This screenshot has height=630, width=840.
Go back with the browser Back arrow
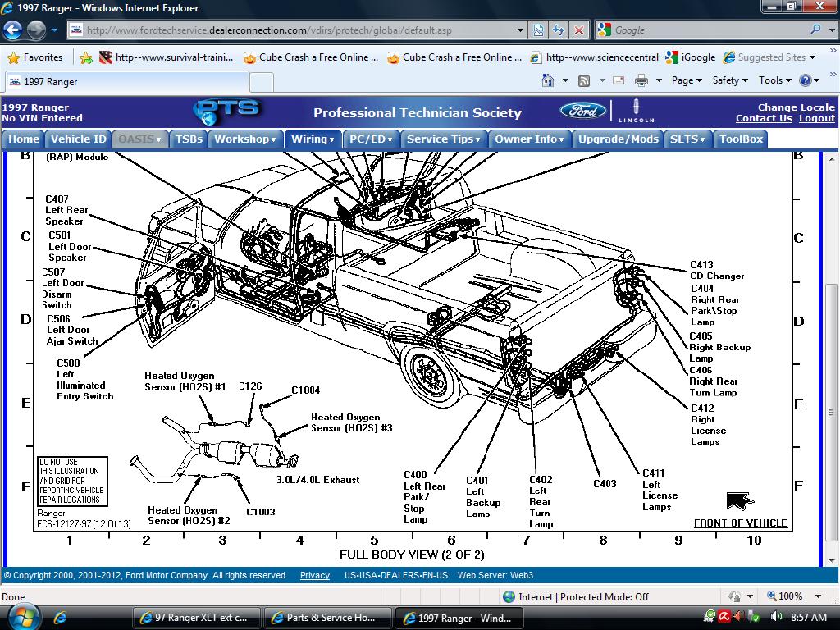[x=13, y=30]
